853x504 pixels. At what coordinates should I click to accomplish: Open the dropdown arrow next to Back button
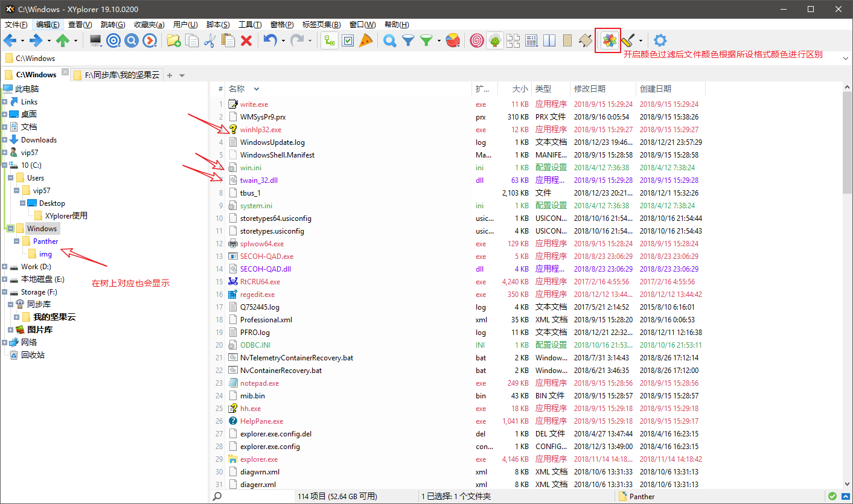22,41
